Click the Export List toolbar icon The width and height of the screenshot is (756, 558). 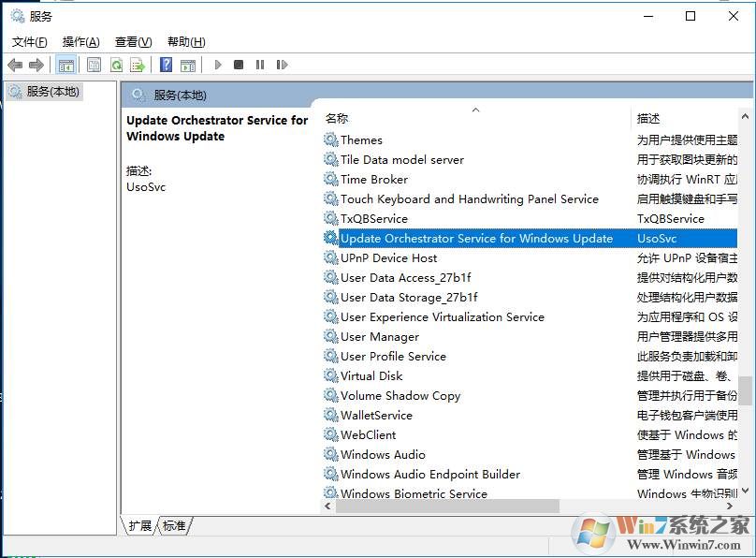[138, 65]
